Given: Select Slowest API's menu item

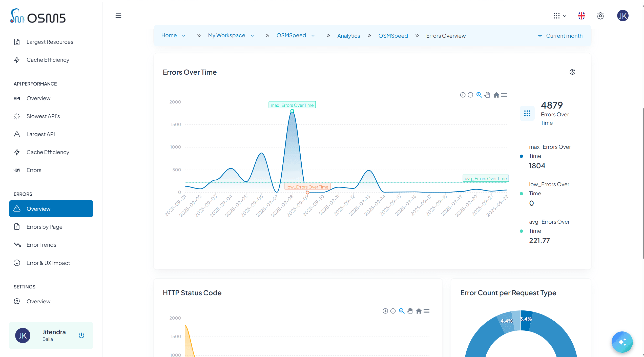Looking at the screenshot, I should click(x=43, y=116).
